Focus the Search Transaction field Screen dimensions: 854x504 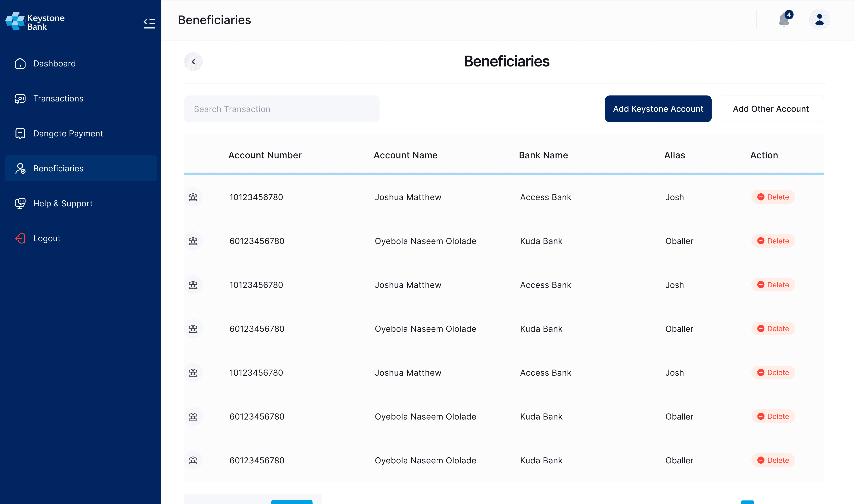pyautogui.click(x=282, y=109)
